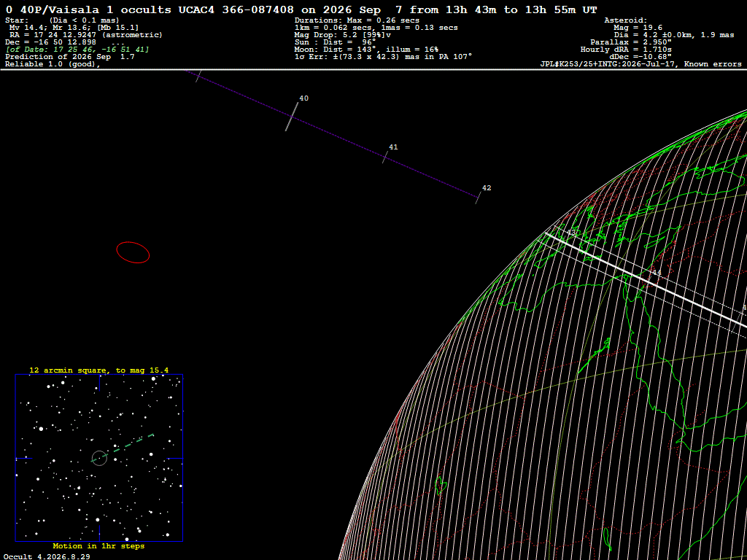Click the 'Occult 4.2026.8.29' version text

click(x=47, y=556)
